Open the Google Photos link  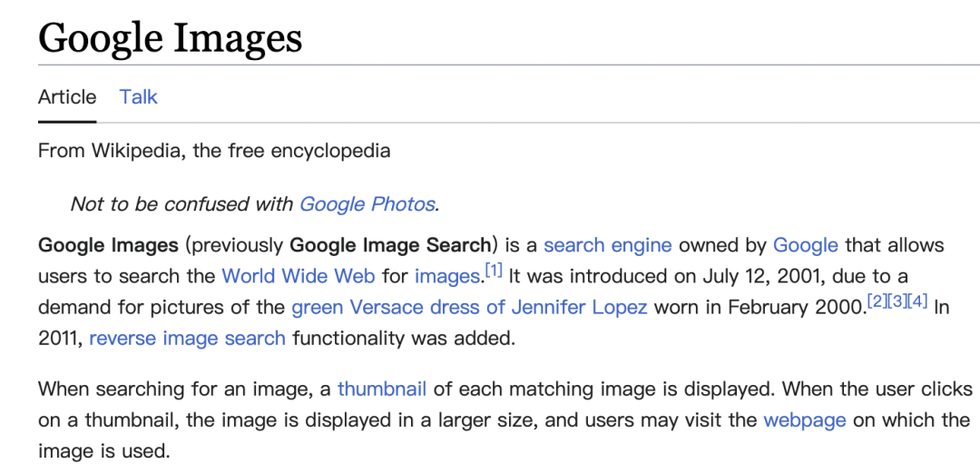(367, 204)
